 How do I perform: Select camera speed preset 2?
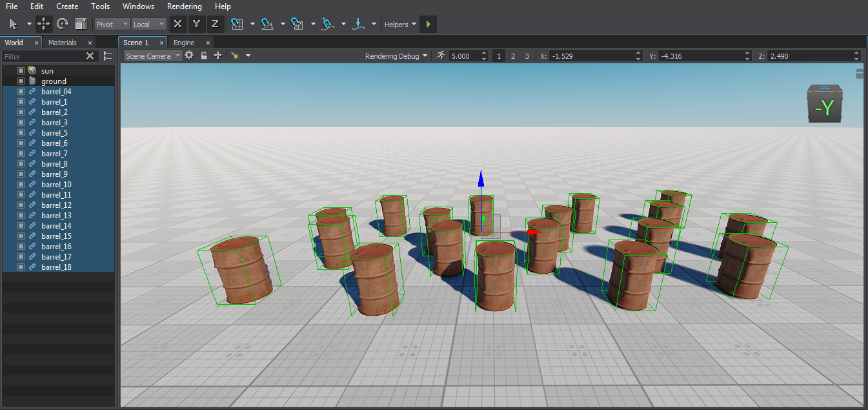pos(513,56)
